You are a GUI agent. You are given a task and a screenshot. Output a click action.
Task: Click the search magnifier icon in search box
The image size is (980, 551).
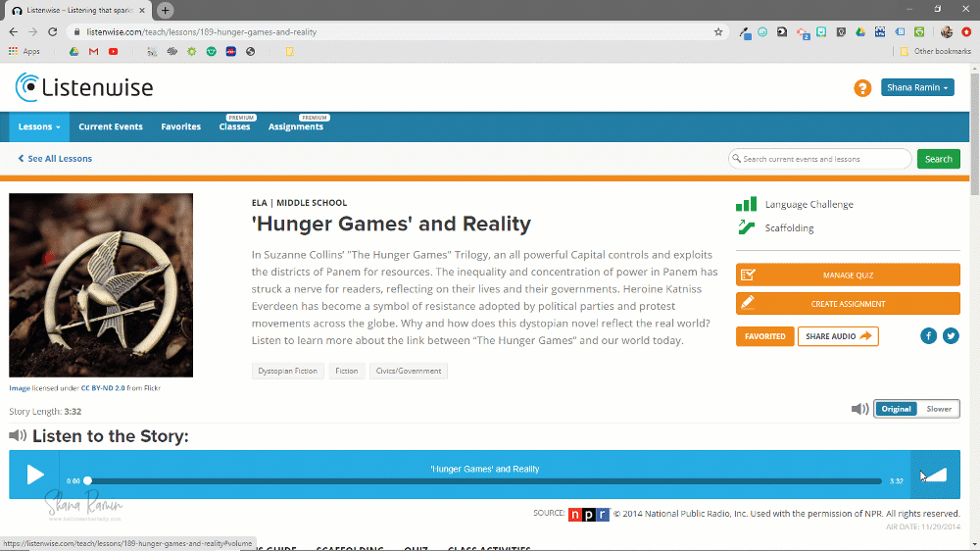(736, 159)
